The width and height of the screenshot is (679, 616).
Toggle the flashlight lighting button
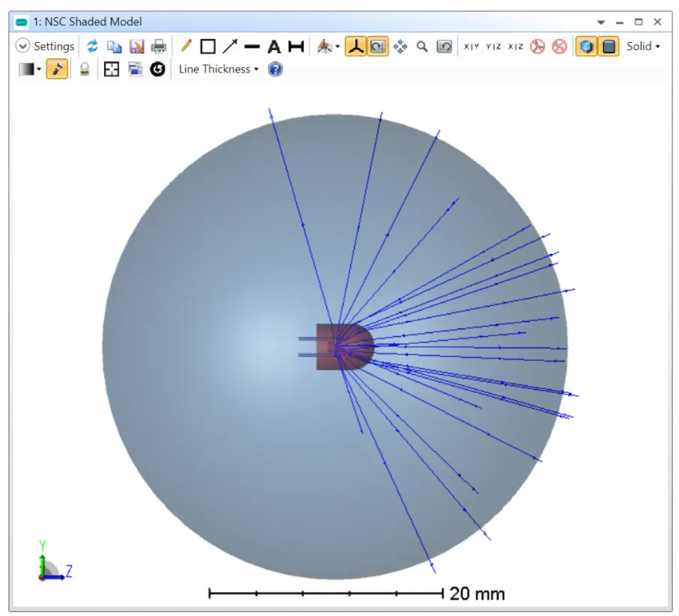pyautogui.click(x=57, y=70)
